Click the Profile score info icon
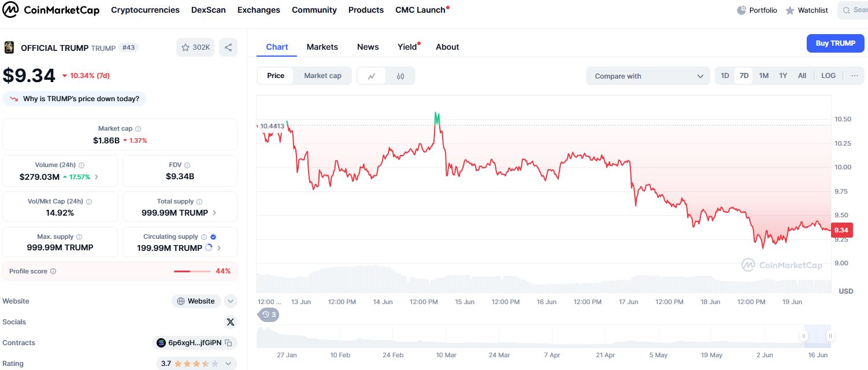This screenshot has width=868, height=370. [x=53, y=271]
